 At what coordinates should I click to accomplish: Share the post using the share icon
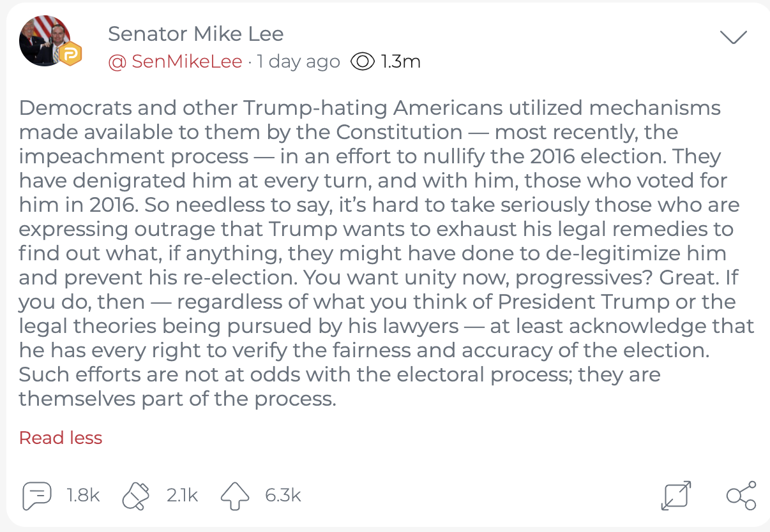[x=741, y=495]
